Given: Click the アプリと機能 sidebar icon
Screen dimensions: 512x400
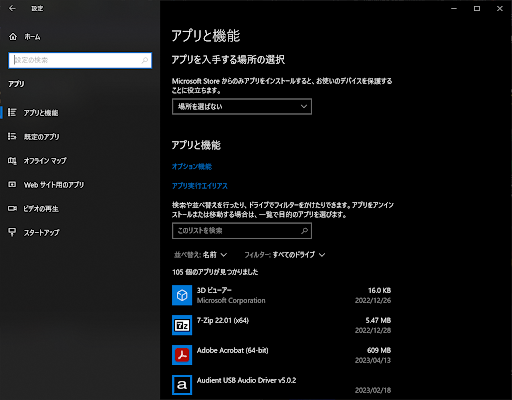Looking at the screenshot, I should pyautogui.click(x=12, y=112).
